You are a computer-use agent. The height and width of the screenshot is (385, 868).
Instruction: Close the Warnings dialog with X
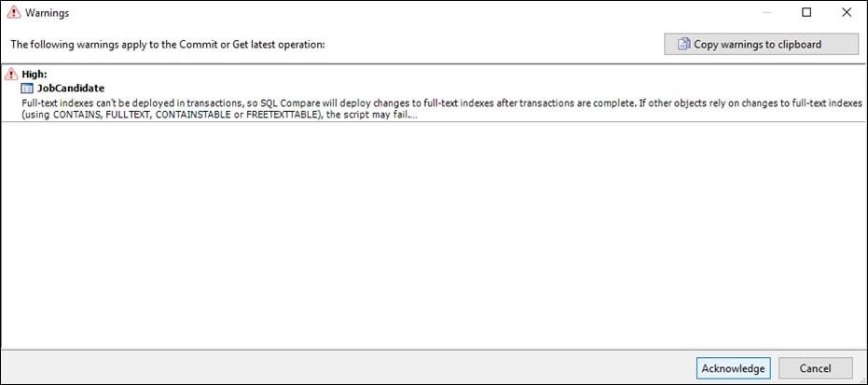point(847,12)
